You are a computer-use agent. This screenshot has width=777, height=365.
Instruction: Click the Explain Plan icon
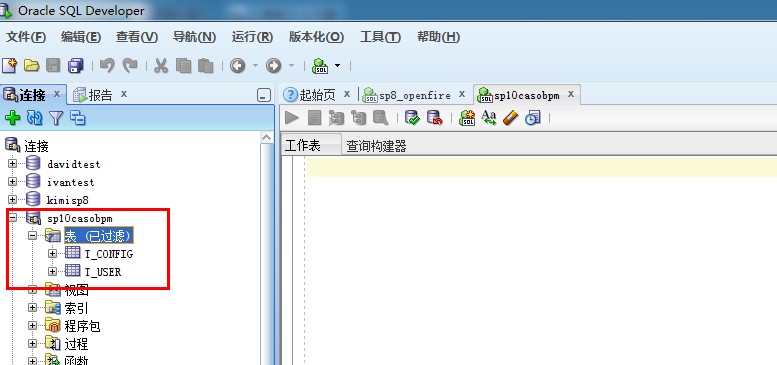tap(336, 118)
